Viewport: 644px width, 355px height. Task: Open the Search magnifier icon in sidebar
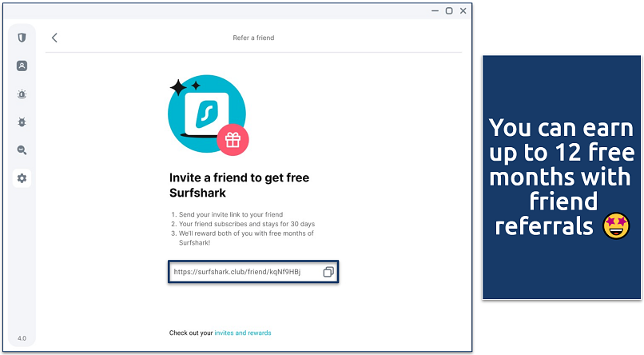[22, 150]
